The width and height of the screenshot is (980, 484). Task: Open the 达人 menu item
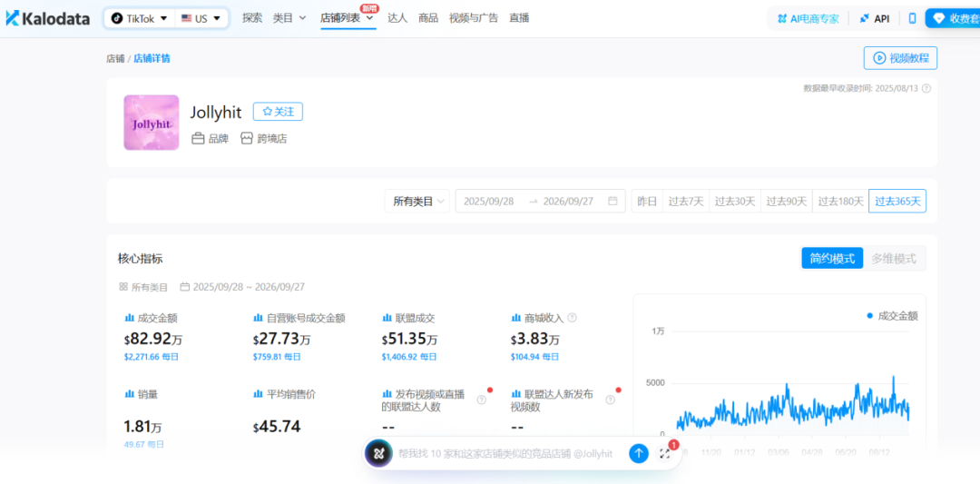(x=397, y=18)
